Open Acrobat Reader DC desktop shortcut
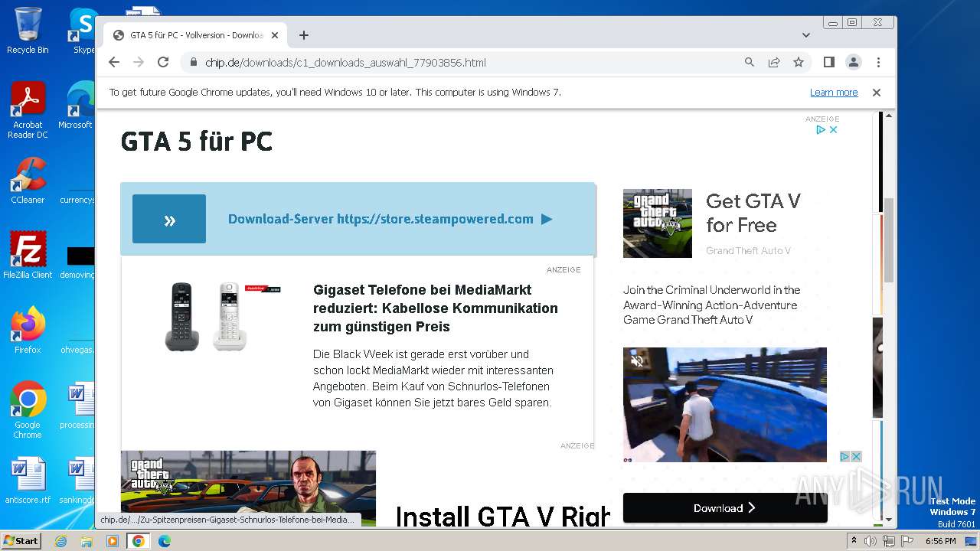The height and width of the screenshot is (551, 980). point(28,111)
